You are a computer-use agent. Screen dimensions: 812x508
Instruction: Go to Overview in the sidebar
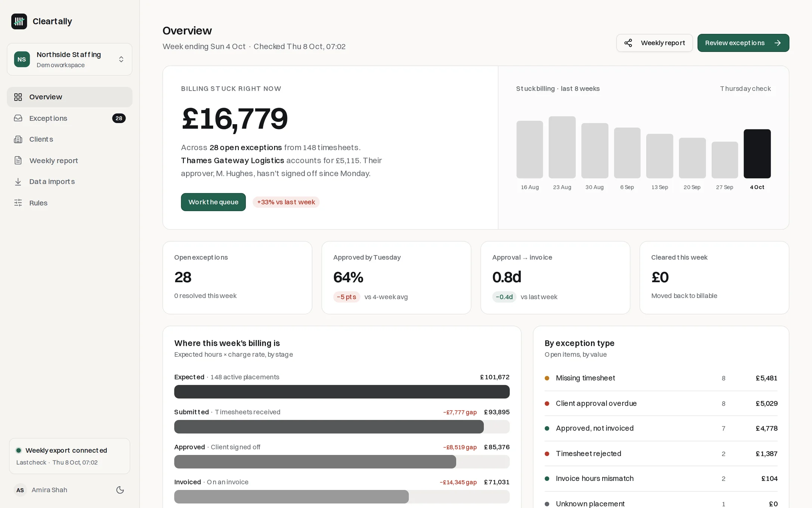pyautogui.click(x=70, y=97)
